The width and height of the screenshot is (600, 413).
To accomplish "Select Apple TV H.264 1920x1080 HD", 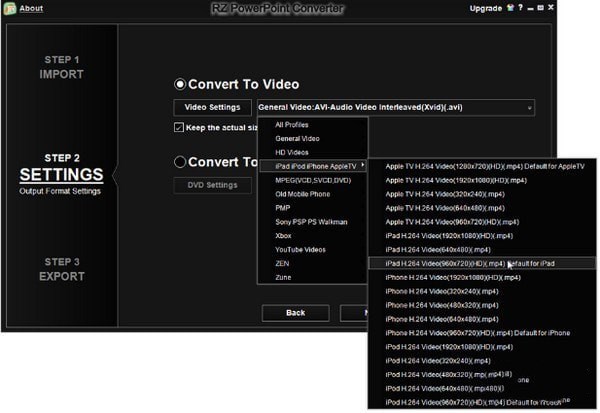I will click(482, 180).
